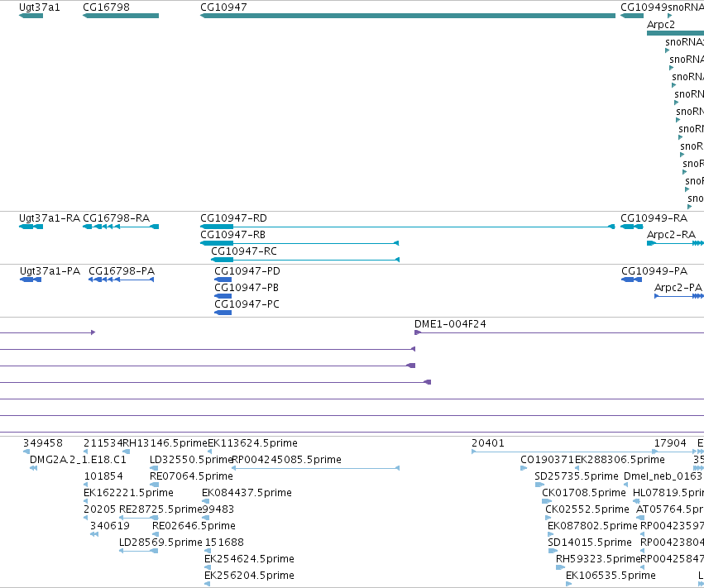Image resolution: width=704 pixels, height=588 pixels.
Task: Select the SD14015.5prime EST label
Action: [x=590, y=543]
